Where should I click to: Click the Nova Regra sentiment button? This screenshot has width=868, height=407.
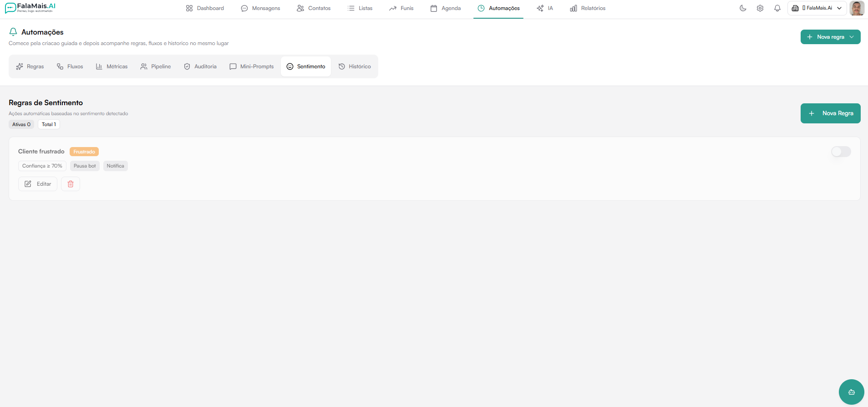[x=830, y=113]
